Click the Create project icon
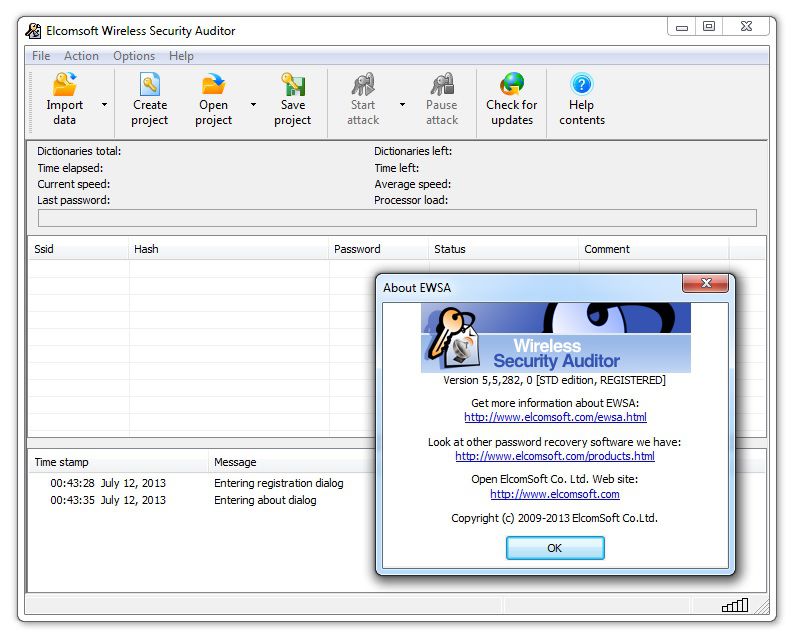 (150, 84)
